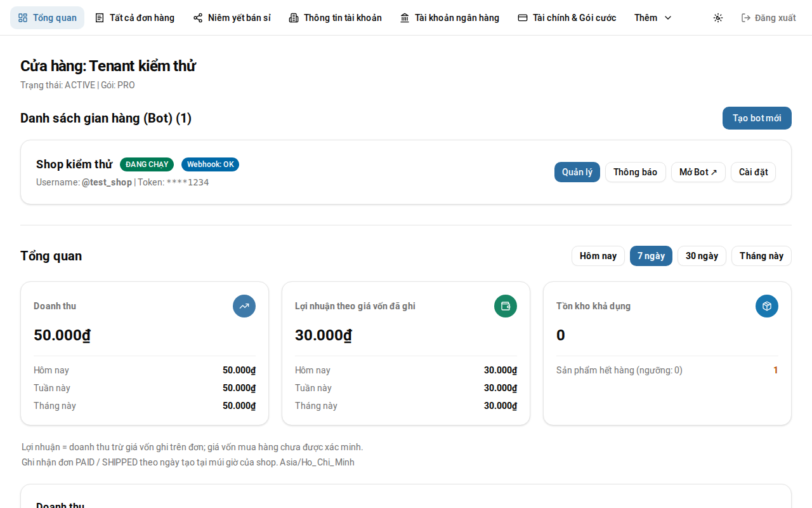Click the 50.000₫ revenue total
The image size is (812, 508).
point(62,335)
